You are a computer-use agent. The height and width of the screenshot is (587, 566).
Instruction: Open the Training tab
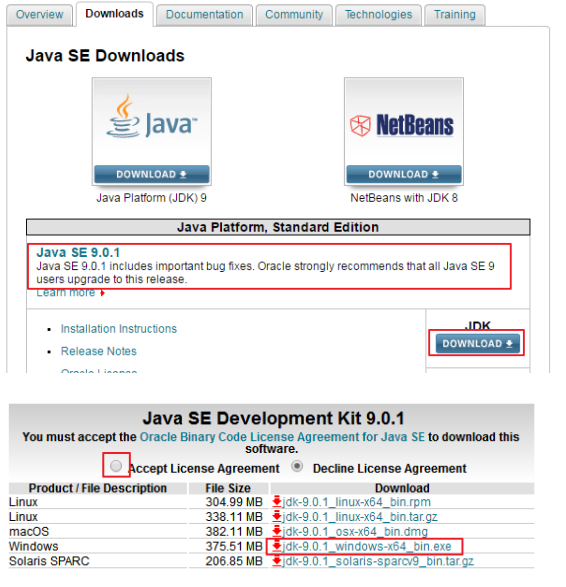click(x=455, y=15)
